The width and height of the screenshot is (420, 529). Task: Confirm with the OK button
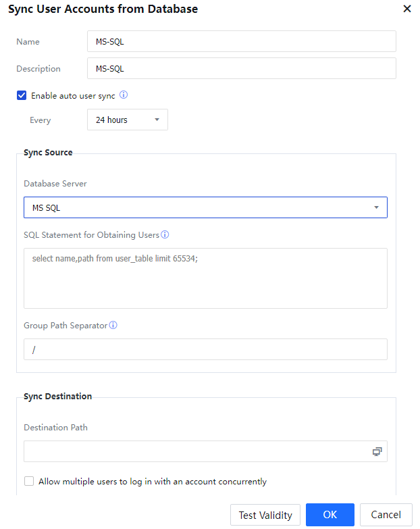[x=330, y=515]
